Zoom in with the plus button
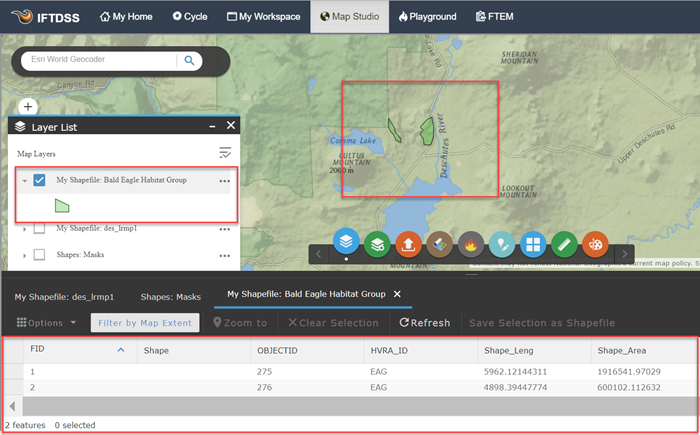The height and width of the screenshot is (435, 700). (28, 107)
